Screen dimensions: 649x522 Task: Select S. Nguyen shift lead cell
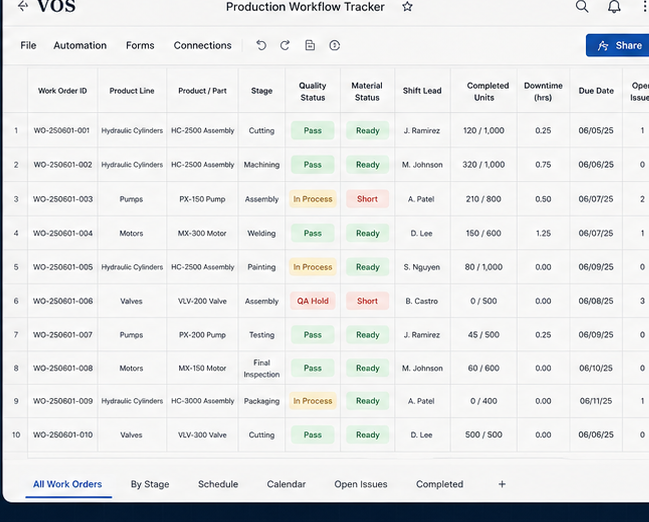pyautogui.click(x=422, y=267)
